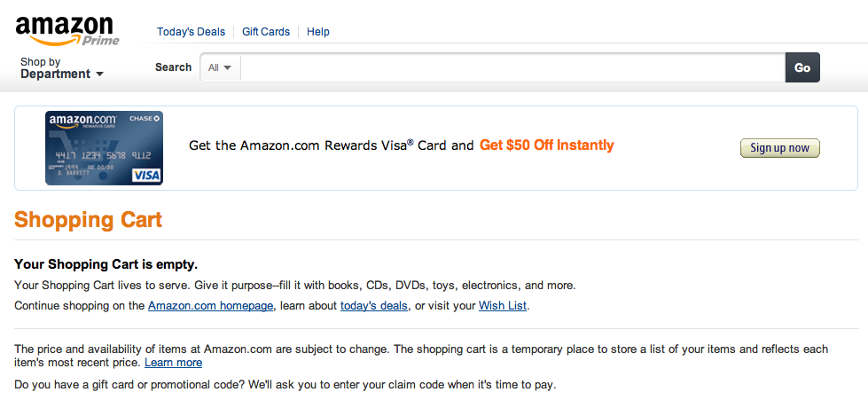Screen dimensions: 868x400
Task: Focus the search text field
Action: (512, 67)
